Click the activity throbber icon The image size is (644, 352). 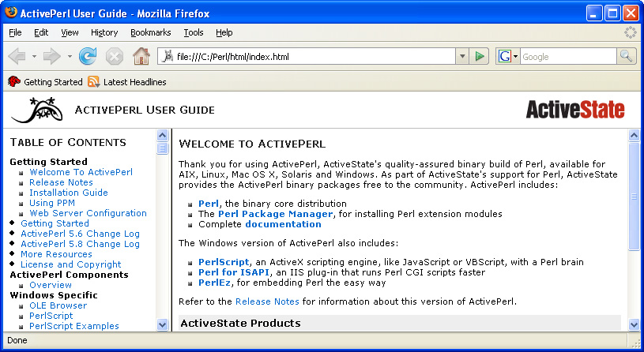630,32
